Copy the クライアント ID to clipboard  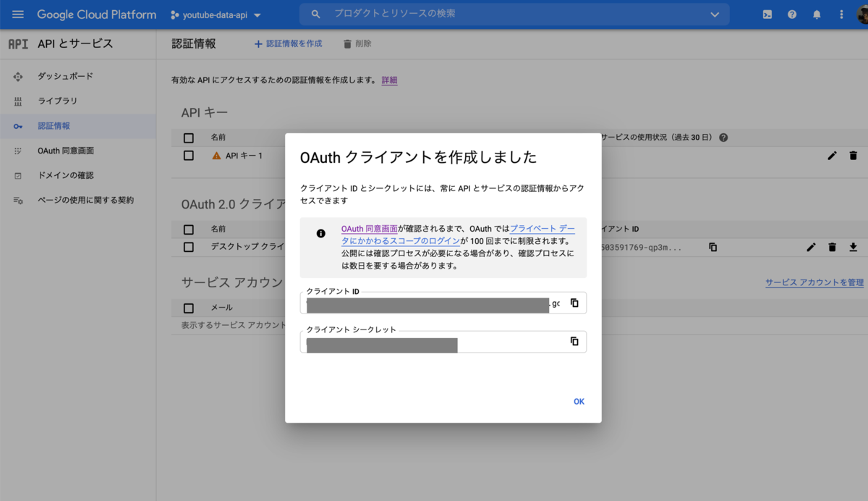(x=575, y=303)
